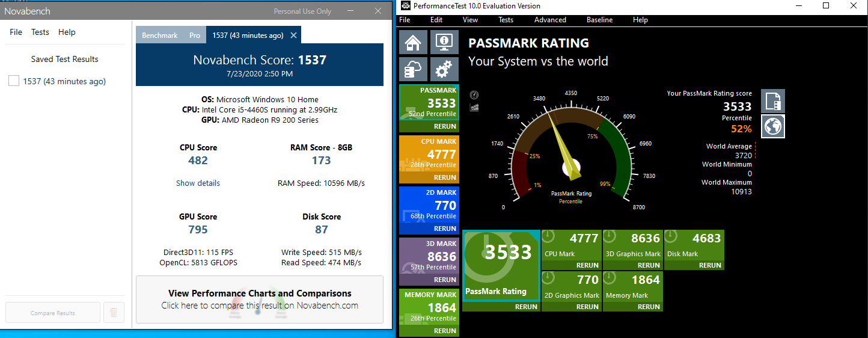This screenshot has height=338, width=868.
Task: Switch to distribution chart view icon
Action: [x=474, y=107]
